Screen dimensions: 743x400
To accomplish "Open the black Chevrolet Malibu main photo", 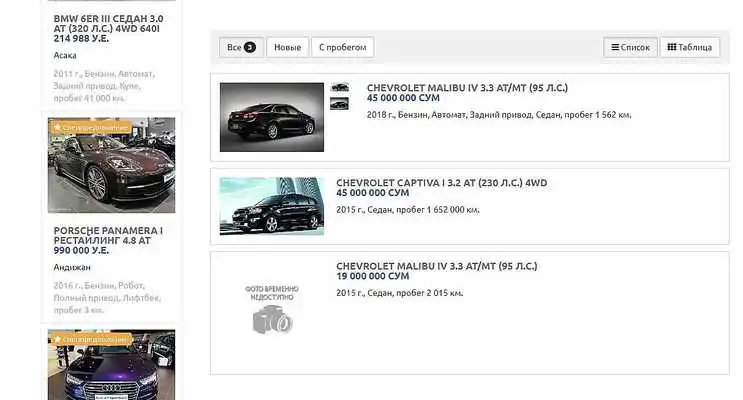I will 271,117.
